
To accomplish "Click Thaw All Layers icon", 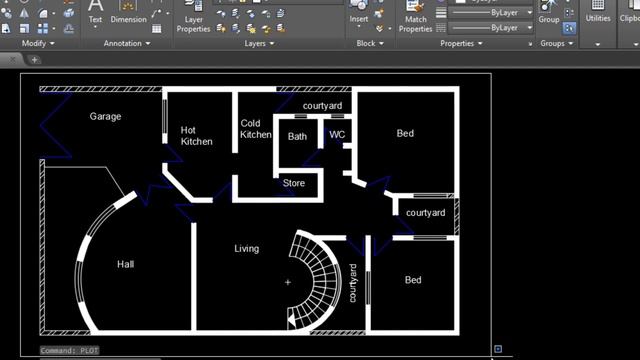I will coord(251,28).
